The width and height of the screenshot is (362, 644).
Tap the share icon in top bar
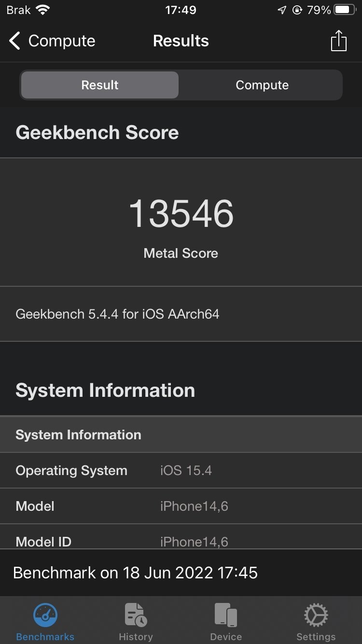click(339, 41)
